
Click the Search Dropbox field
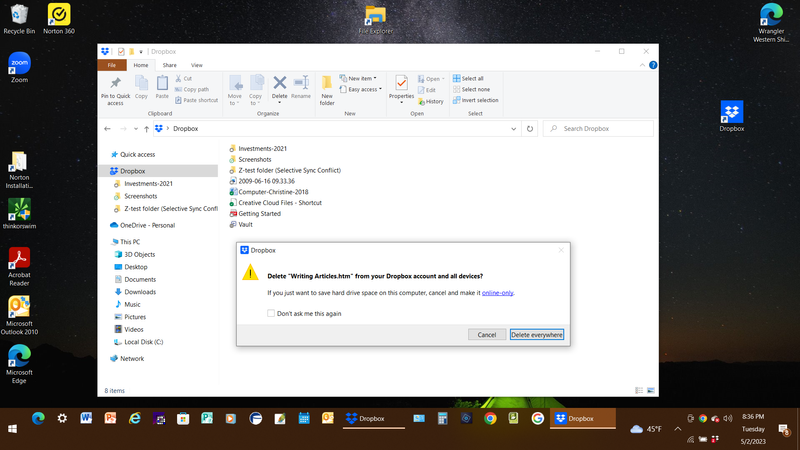click(598, 129)
